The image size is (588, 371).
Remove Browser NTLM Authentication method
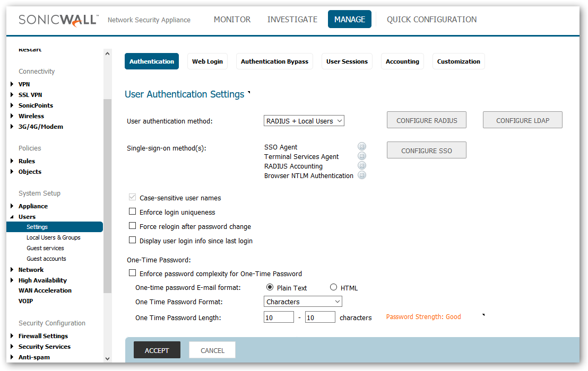362,175
